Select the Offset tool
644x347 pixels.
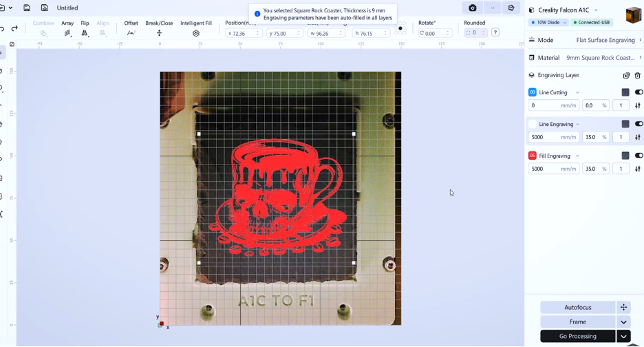tap(131, 28)
